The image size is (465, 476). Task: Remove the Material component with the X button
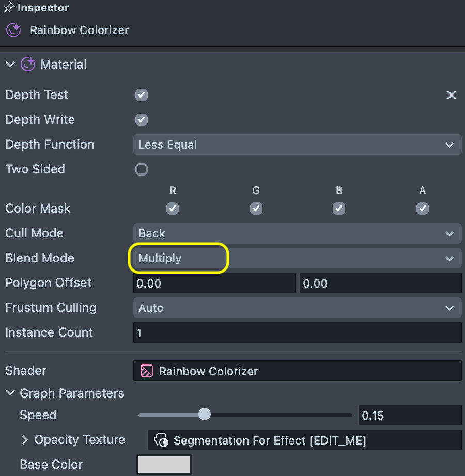pyautogui.click(x=451, y=95)
